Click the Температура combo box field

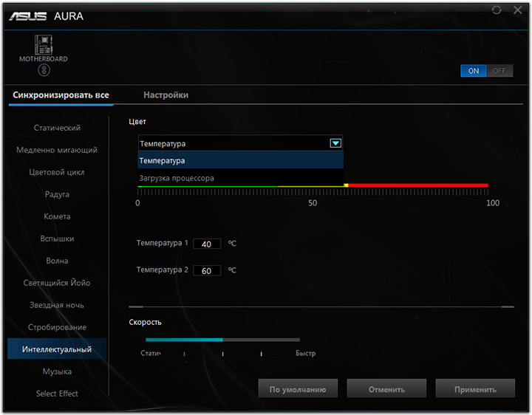(x=241, y=143)
